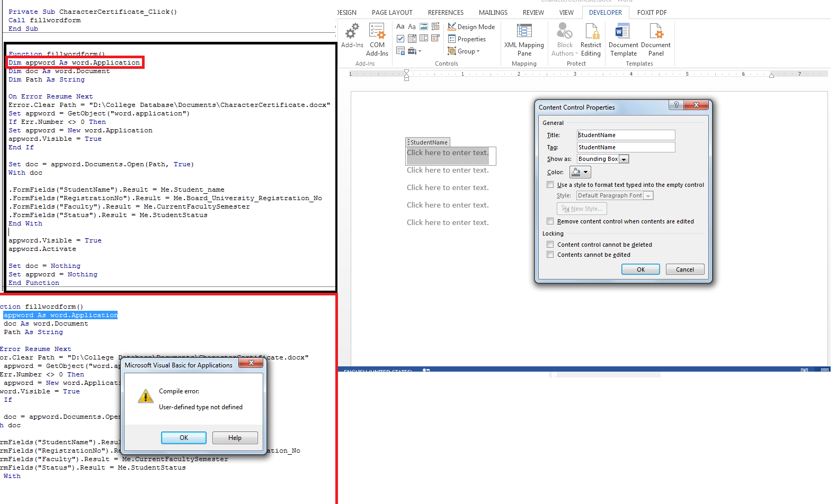837x504 pixels.
Task: Click the 'On Error Resume Next' code line
Action: (x=50, y=96)
